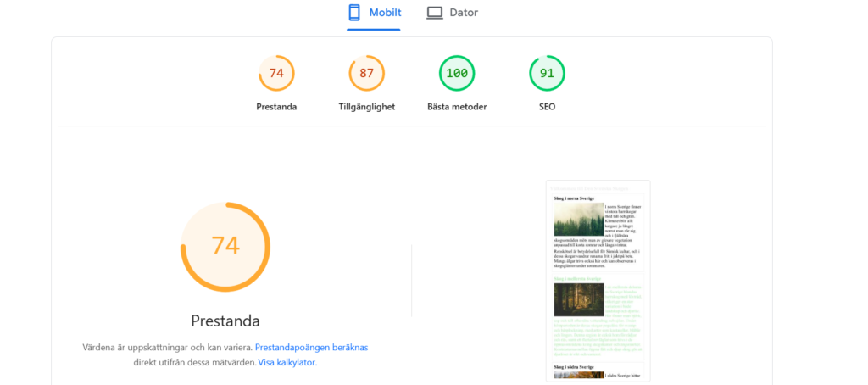Jump to the Tillgänglighet section label
The height and width of the screenshot is (385, 868).
click(366, 107)
